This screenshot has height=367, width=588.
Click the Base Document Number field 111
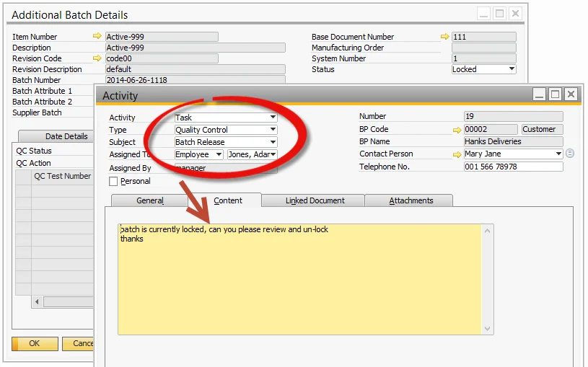[x=484, y=37]
